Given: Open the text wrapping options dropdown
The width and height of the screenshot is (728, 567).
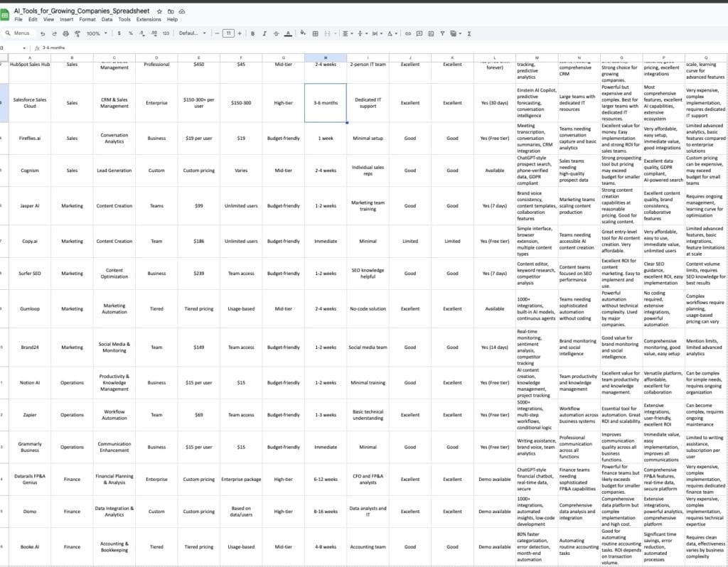Looking at the screenshot, I should [x=377, y=33].
